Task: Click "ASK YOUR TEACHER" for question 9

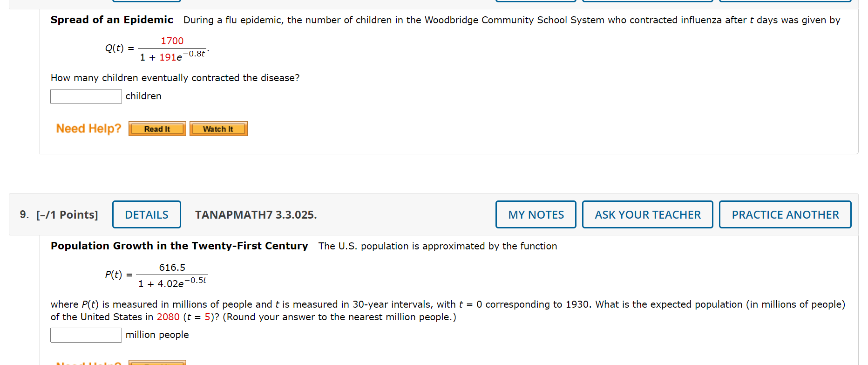Action: 647,214
